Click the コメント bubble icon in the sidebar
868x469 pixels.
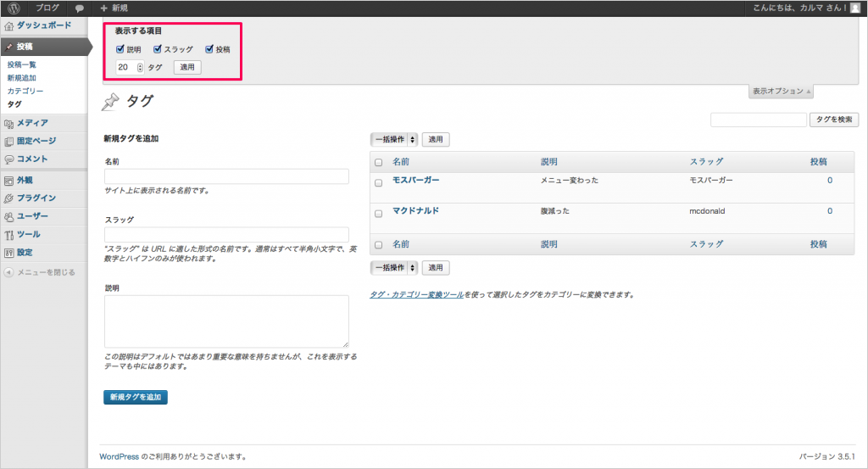point(8,159)
